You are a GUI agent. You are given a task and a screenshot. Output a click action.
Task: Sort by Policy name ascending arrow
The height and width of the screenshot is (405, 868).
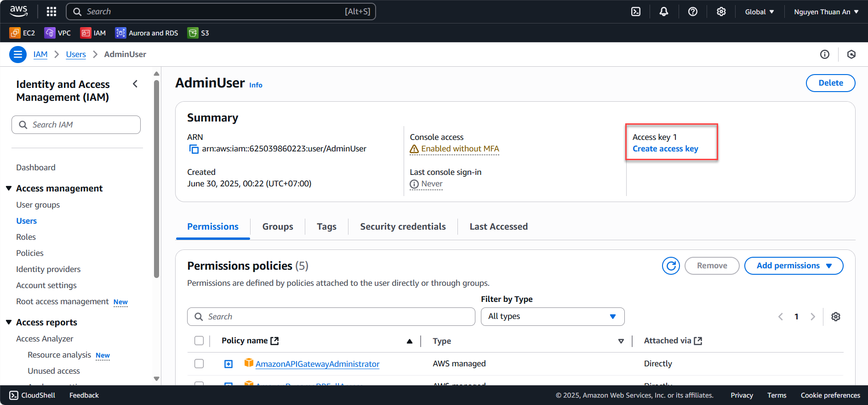tap(410, 341)
